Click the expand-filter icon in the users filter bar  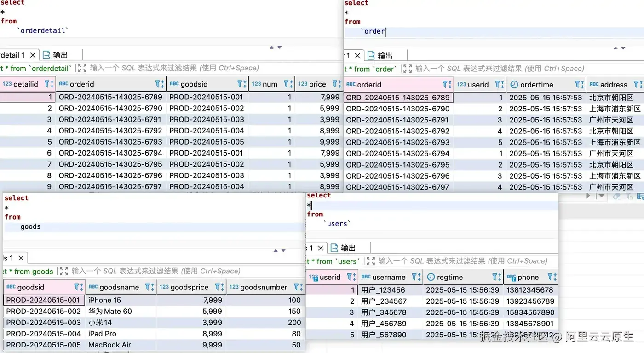[370, 261]
